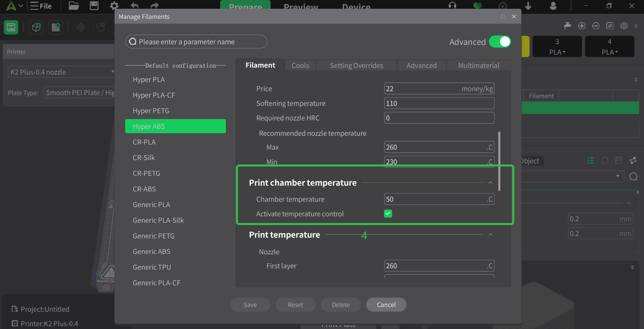Add a filament with plus icon
Screen dimensions: 644x329
(x=582, y=26)
